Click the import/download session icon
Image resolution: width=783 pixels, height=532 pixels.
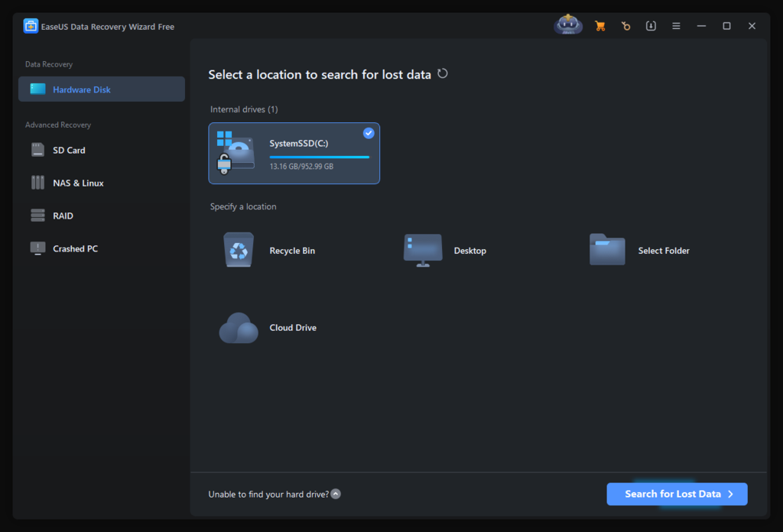651,26
